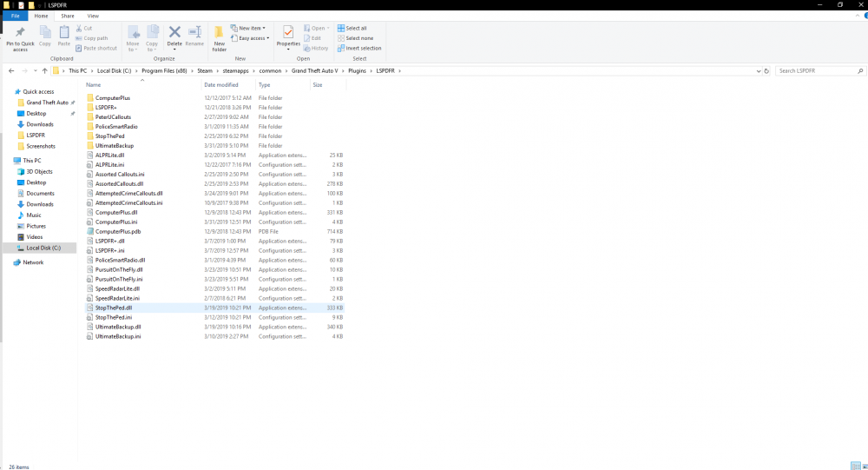The height and width of the screenshot is (470, 868).
Task: Click Edit in the Open group
Action: click(312, 38)
